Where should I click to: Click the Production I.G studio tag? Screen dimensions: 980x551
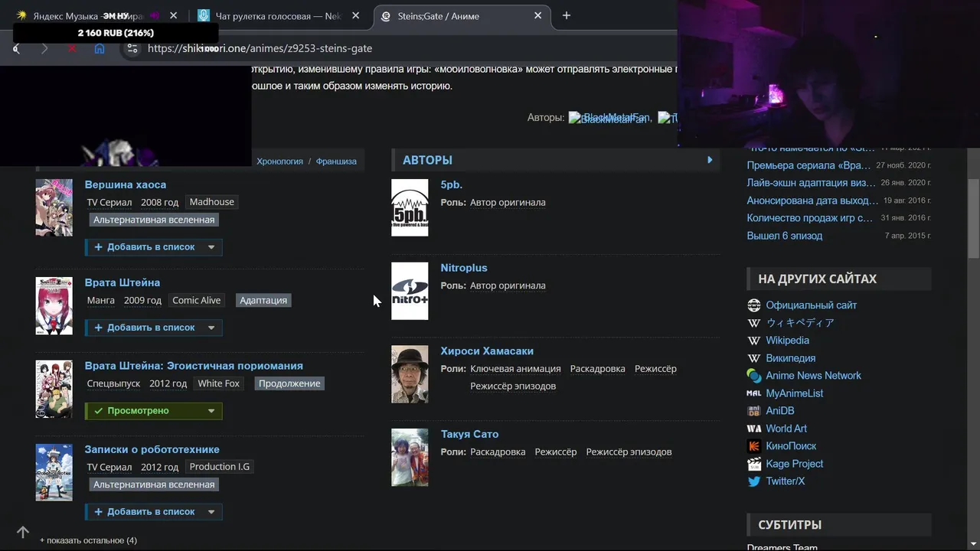[220, 467]
